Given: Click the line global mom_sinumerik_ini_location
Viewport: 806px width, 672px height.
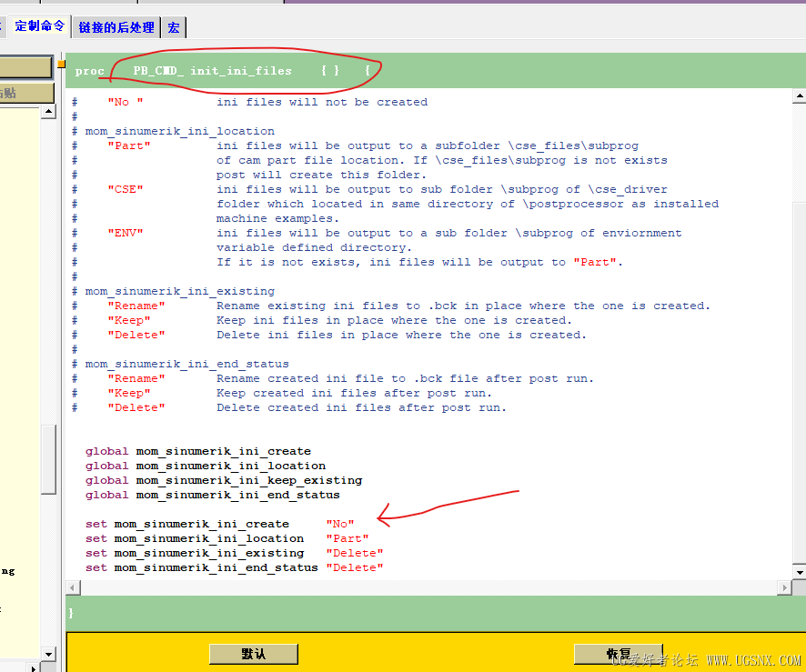Looking at the screenshot, I should click(x=205, y=466).
